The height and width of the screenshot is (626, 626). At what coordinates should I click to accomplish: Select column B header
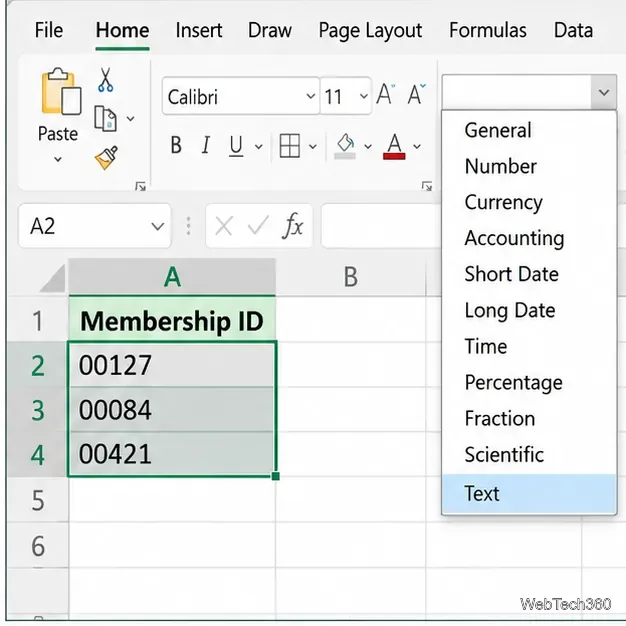point(351,277)
